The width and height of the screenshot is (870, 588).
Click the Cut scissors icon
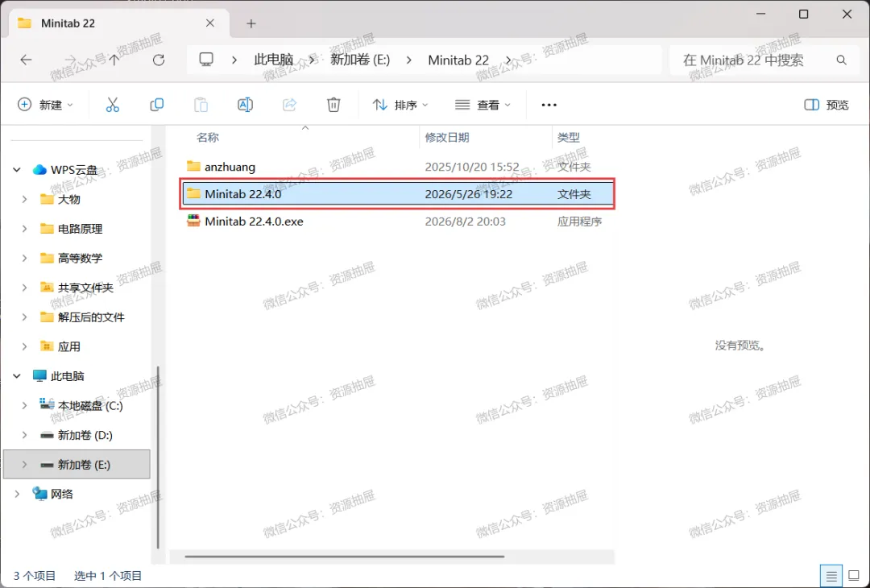coord(113,105)
